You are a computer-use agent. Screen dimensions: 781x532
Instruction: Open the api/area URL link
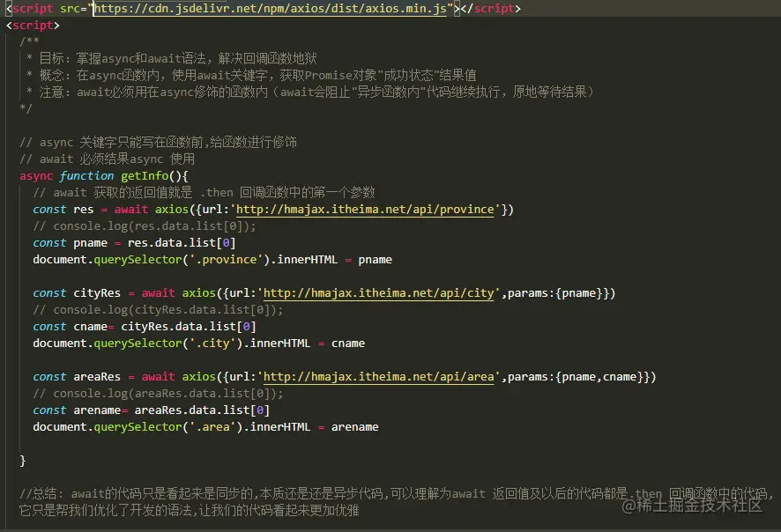(378, 377)
